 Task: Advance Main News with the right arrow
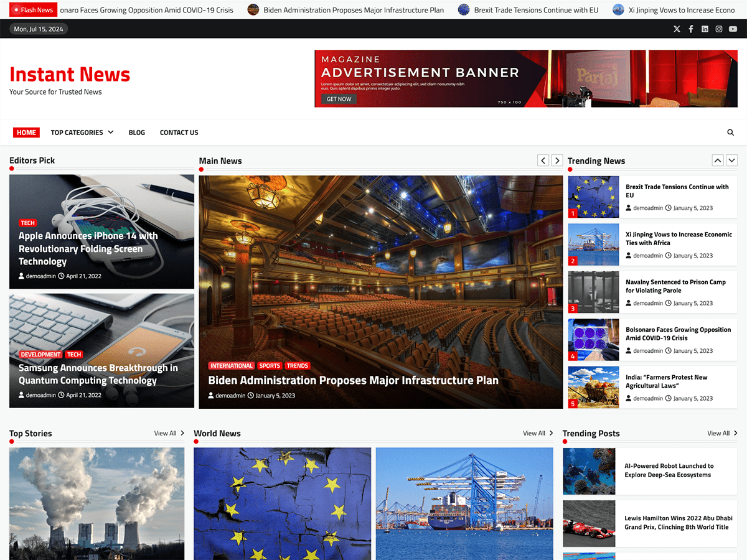pyautogui.click(x=557, y=160)
